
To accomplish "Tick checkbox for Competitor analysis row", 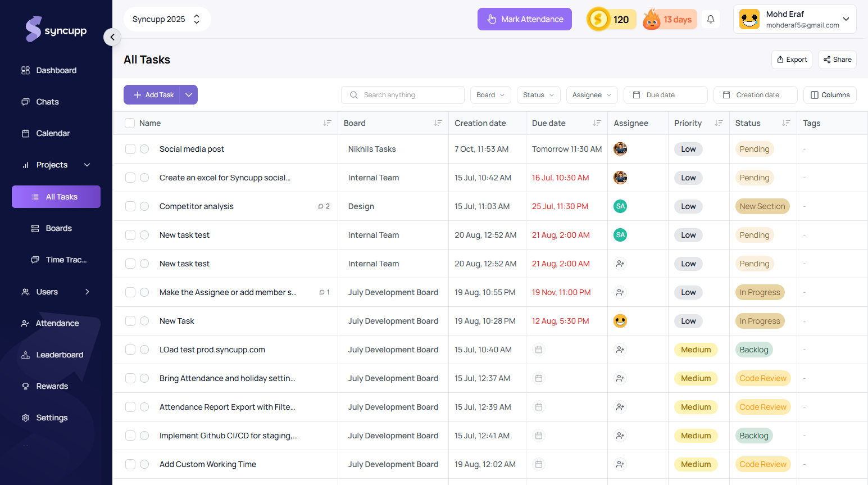I will 130,206.
